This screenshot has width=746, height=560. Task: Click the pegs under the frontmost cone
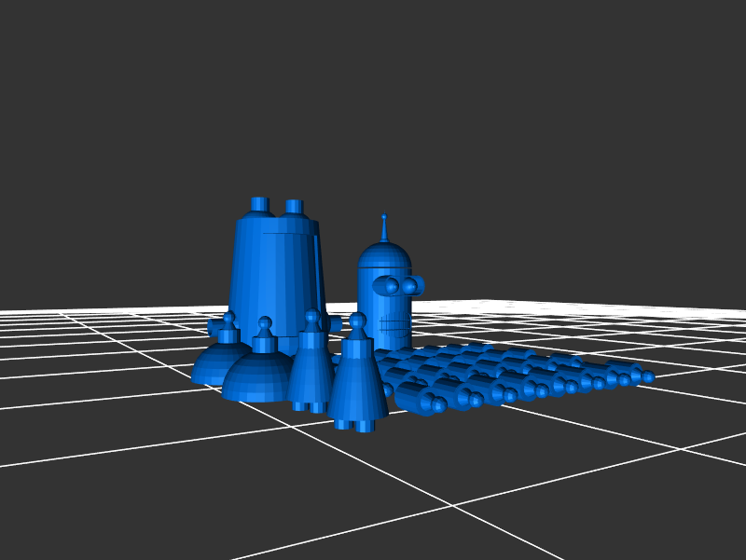click(355, 425)
